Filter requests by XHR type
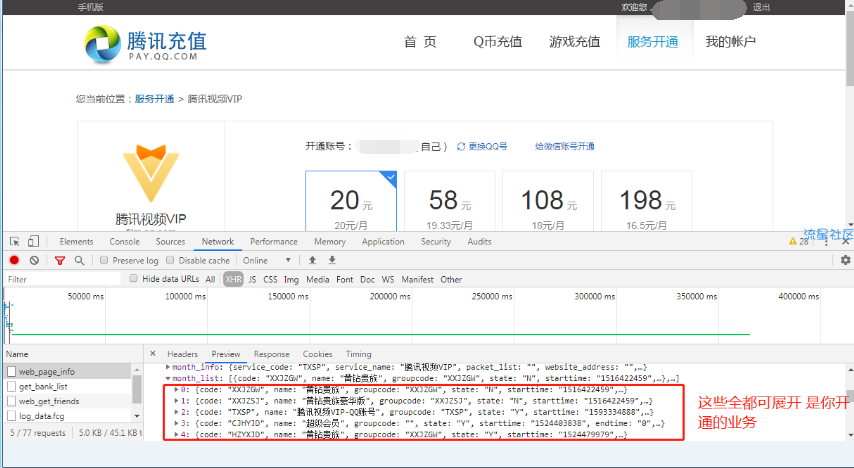Viewport: 854px width, 468px height. point(233,279)
